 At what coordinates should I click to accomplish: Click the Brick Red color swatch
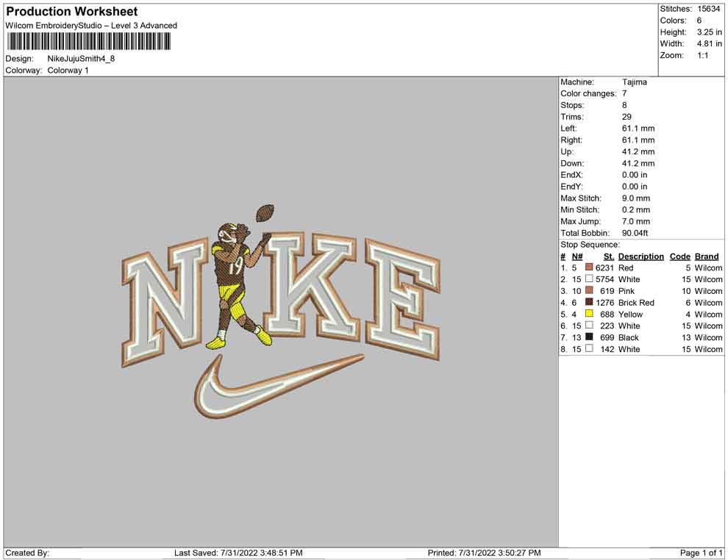[x=589, y=302]
